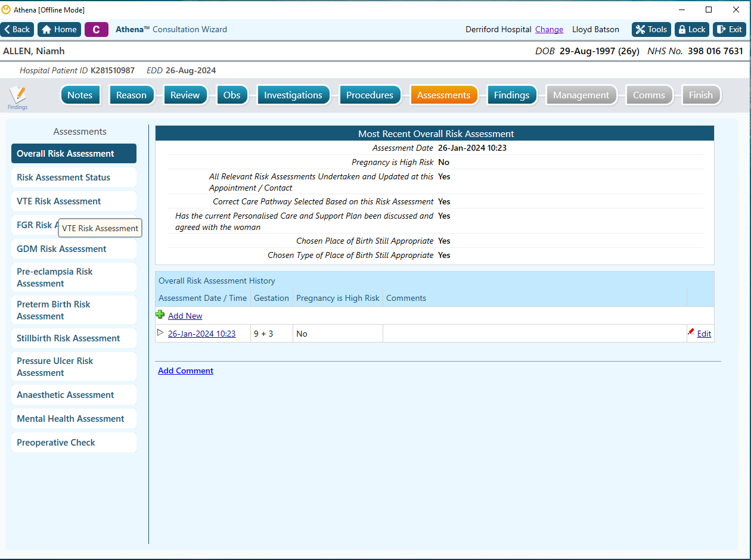
Task: Select Risk Assessment Status
Action: point(74,178)
